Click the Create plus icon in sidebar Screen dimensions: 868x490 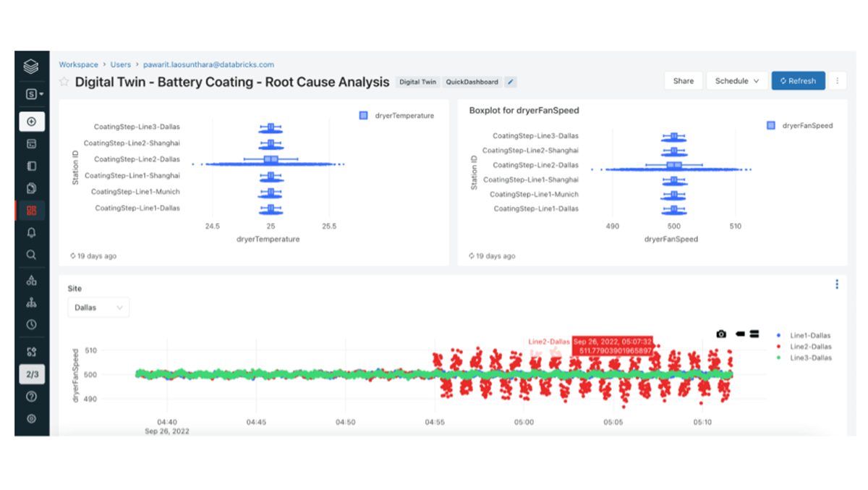click(31, 122)
